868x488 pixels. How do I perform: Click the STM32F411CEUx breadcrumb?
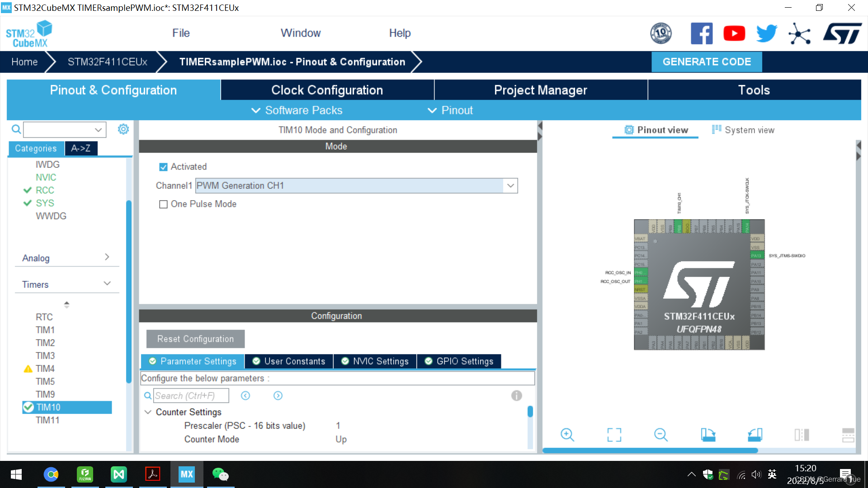tap(108, 62)
